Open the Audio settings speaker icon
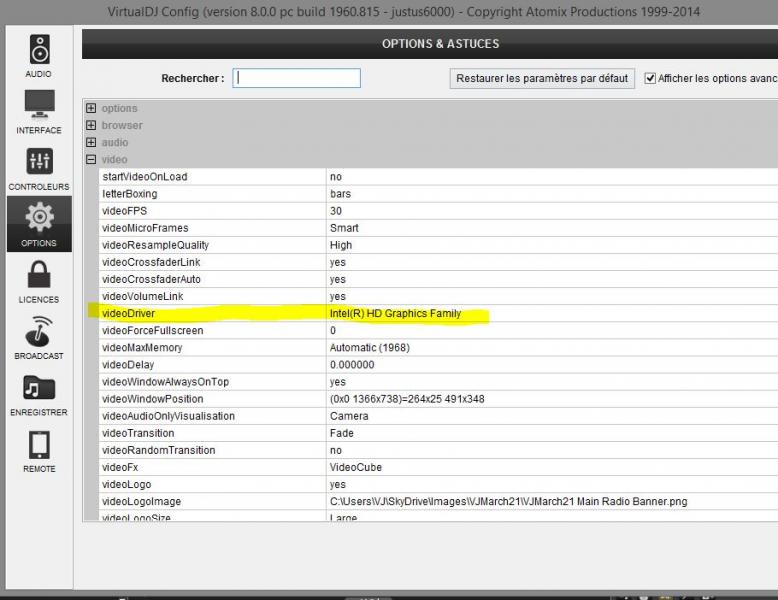 click(39, 49)
